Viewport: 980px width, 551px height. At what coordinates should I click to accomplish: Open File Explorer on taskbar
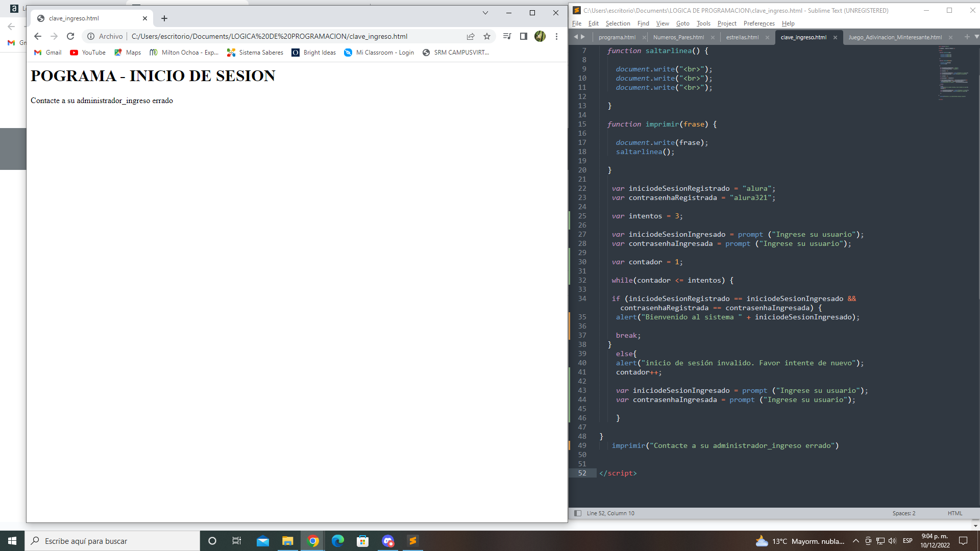[x=288, y=541]
